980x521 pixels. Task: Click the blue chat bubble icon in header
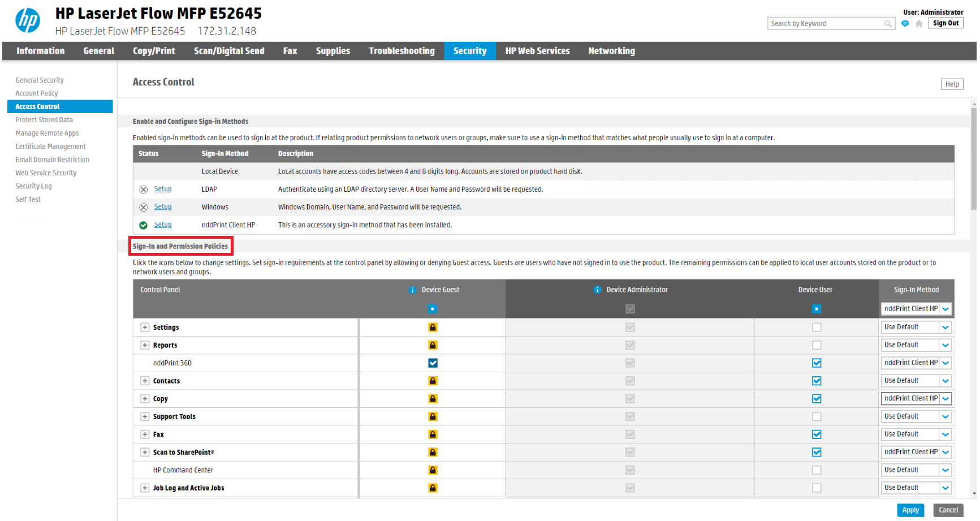[x=905, y=24]
